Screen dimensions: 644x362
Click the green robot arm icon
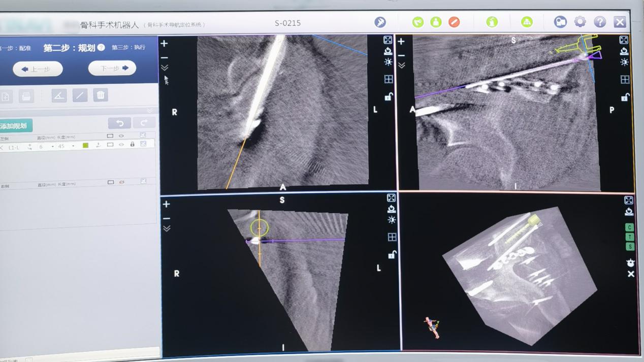[x=417, y=22]
